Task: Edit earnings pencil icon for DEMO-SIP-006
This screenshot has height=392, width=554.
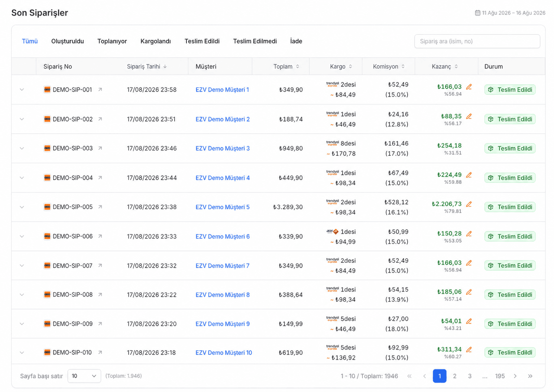Action: pyautogui.click(x=469, y=234)
